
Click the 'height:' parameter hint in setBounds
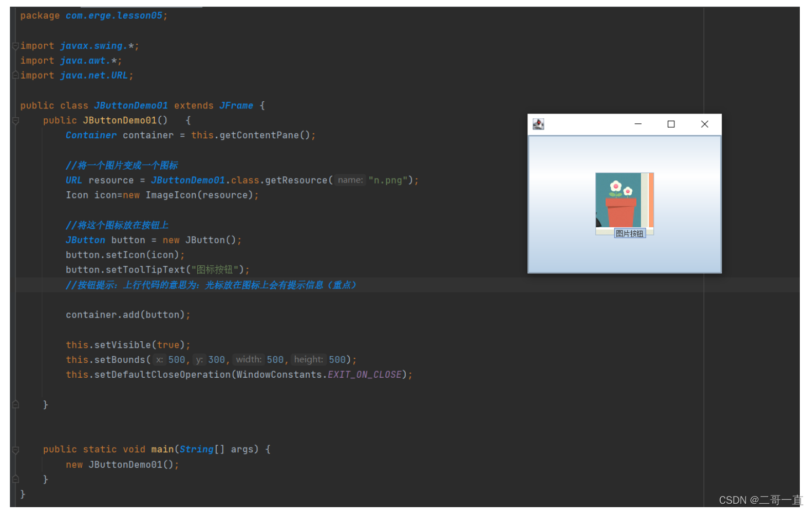pyautogui.click(x=308, y=360)
